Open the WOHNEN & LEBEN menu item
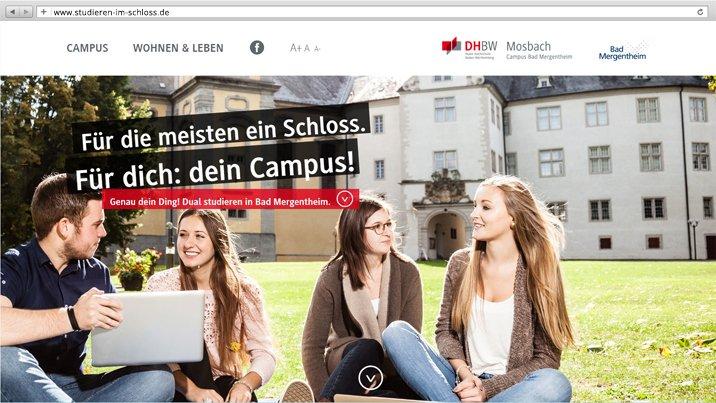The image size is (716, 403). tap(178, 48)
